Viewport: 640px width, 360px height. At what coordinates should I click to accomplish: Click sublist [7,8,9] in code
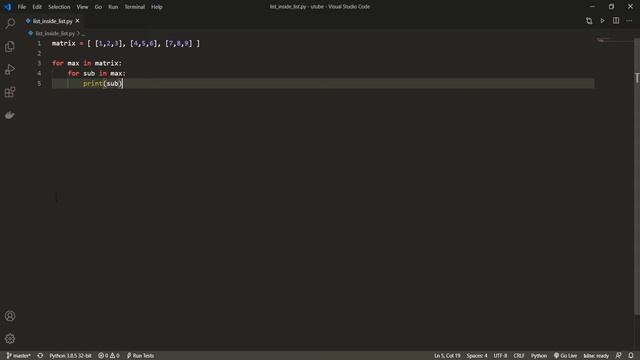point(179,43)
